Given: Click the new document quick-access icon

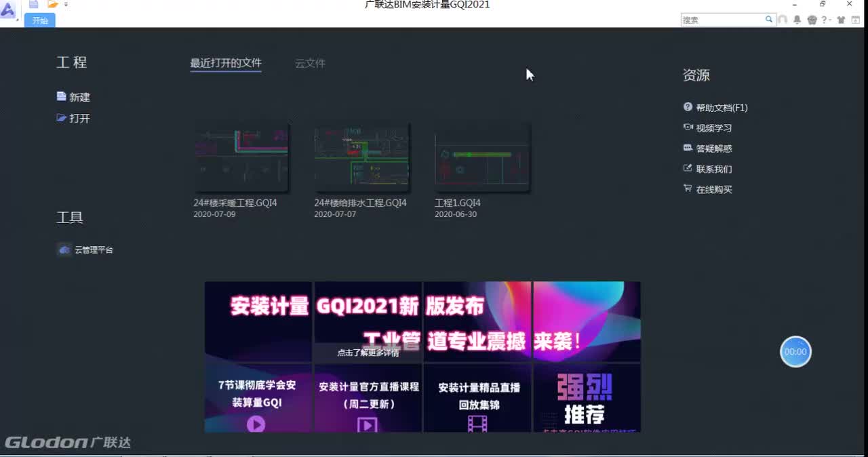Looking at the screenshot, I should (33, 4).
